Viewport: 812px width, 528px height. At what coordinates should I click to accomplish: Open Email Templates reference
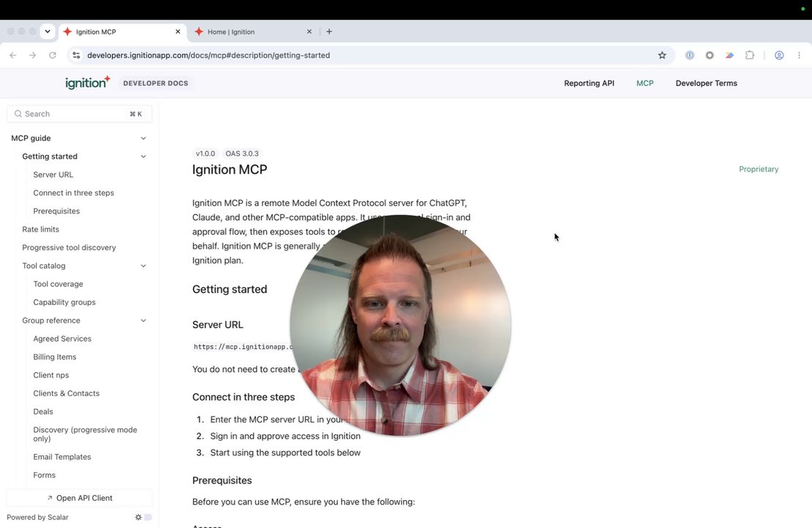pyautogui.click(x=62, y=457)
